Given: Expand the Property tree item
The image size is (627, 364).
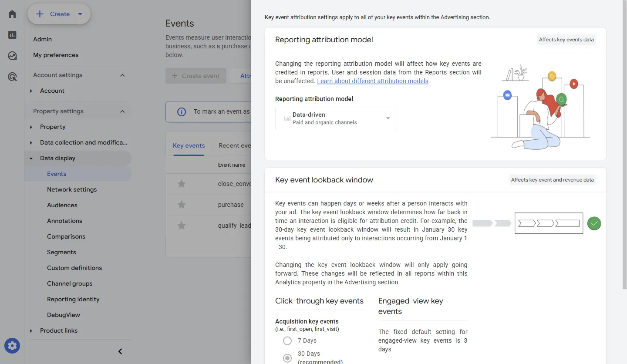Looking at the screenshot, I should 31,127.
